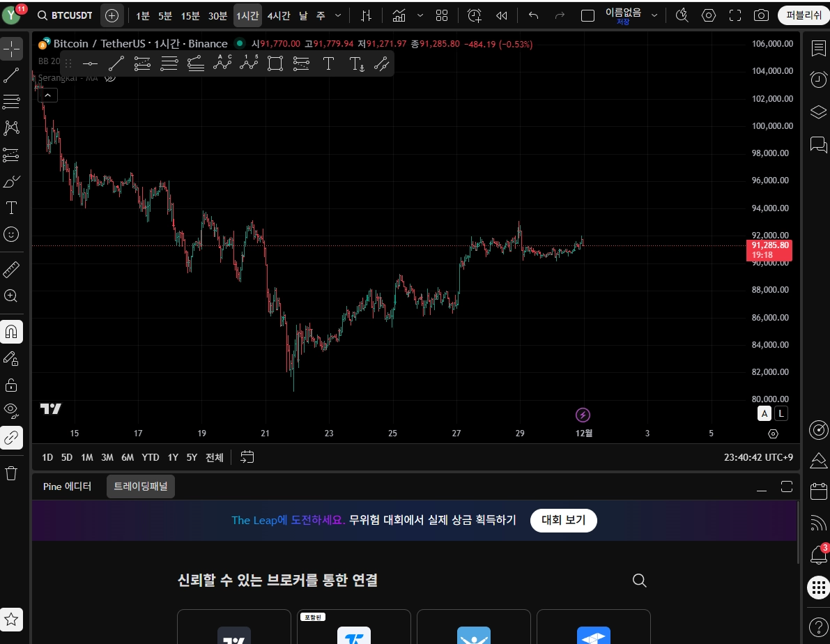Open the indicator templates grid icon
830x644 pixels.
pos(441,16)
